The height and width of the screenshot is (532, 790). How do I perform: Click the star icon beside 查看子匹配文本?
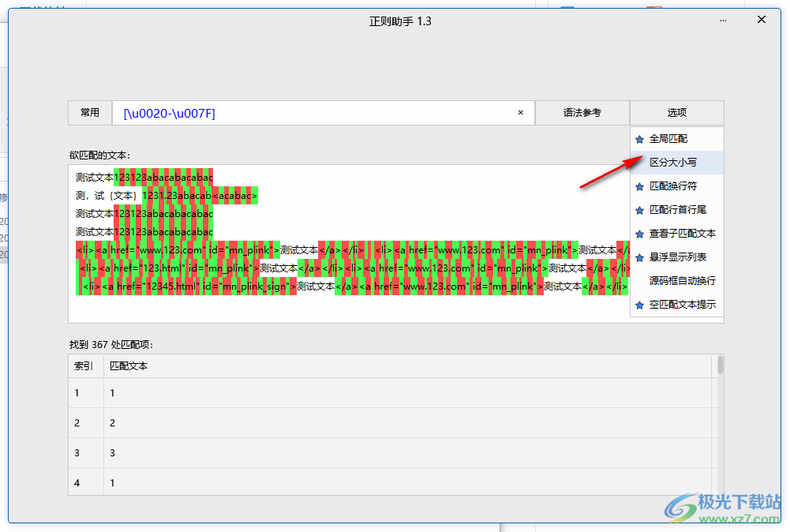[x=640, y=234]
